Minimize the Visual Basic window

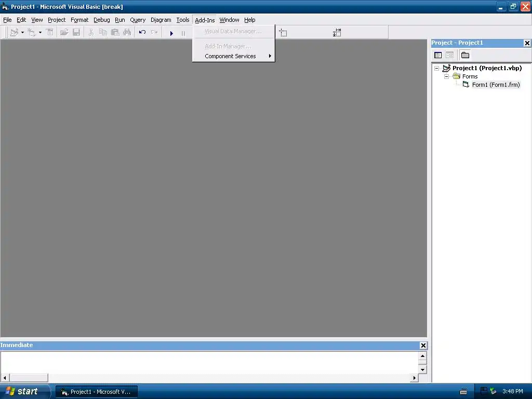point(501,6)
